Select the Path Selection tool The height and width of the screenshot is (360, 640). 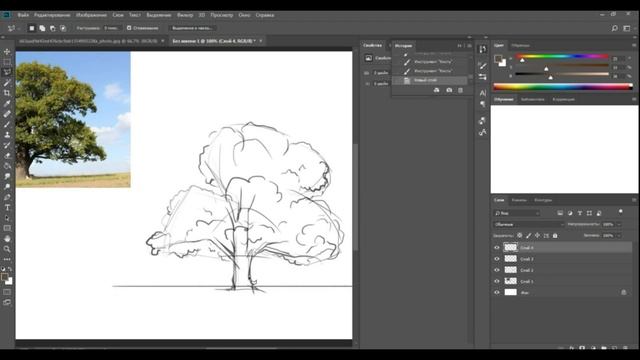(7, 218)
